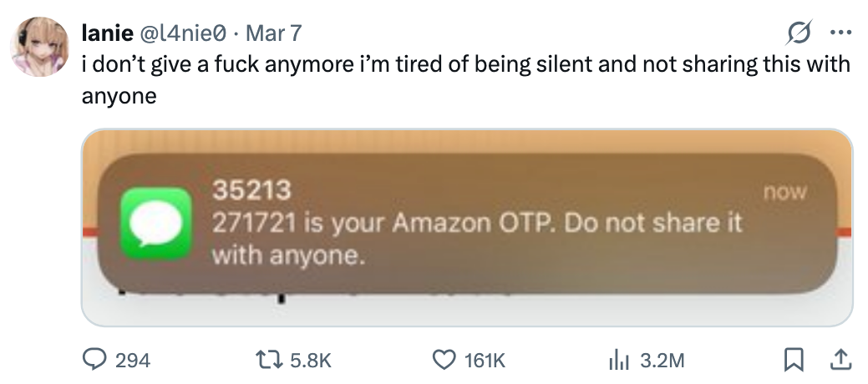The image size is (868, 384).
Task: Click the @l4nie0 handle
Action: pyautogui.click(x=179, y=33)
